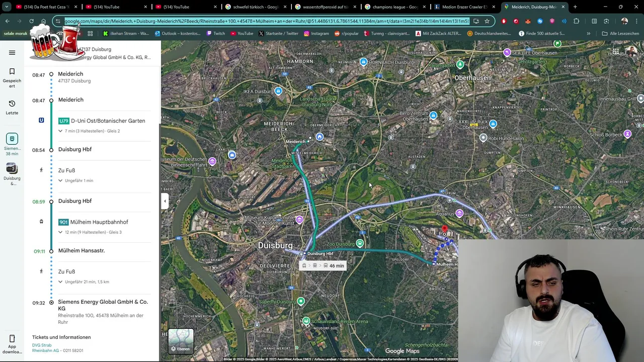Open the Ebenen layers thumbnail
This screenshot has width=644, height=362.
[x=181, y=341]
